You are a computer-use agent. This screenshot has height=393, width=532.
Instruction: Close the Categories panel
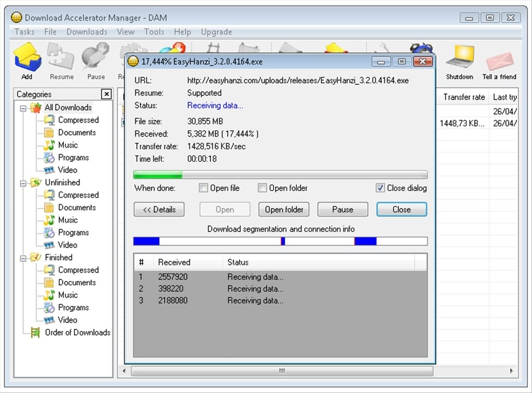(106, 94)
